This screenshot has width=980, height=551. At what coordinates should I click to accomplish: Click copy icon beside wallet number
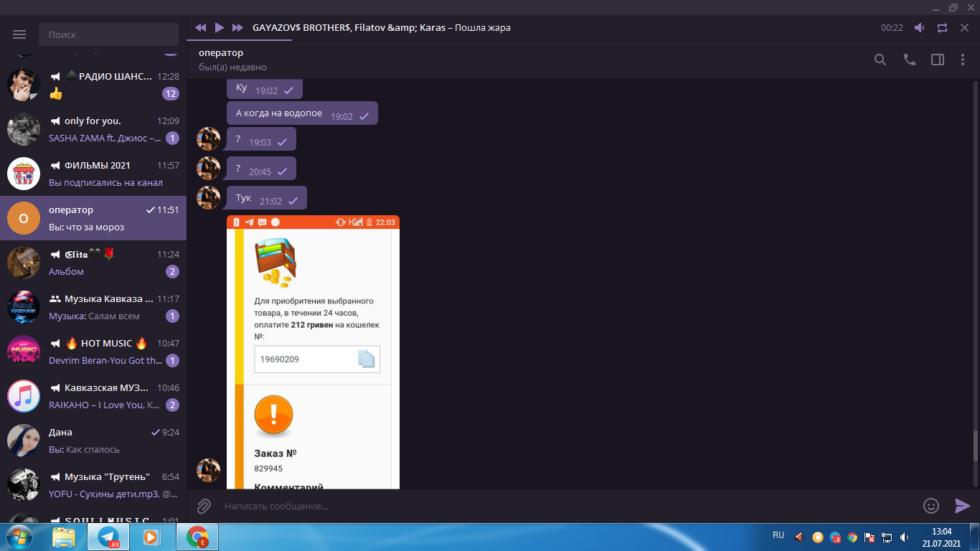367,359
